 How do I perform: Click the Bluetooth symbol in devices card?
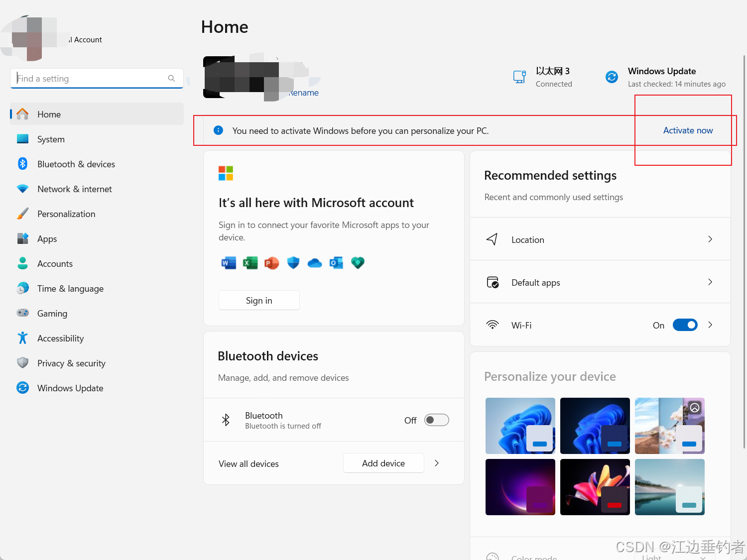(226, 420)
